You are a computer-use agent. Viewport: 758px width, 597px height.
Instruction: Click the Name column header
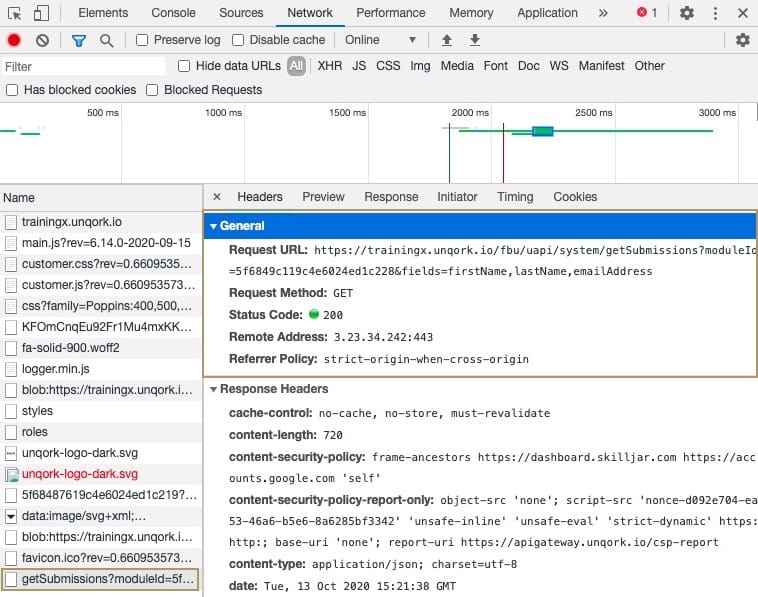pos(101,198)
